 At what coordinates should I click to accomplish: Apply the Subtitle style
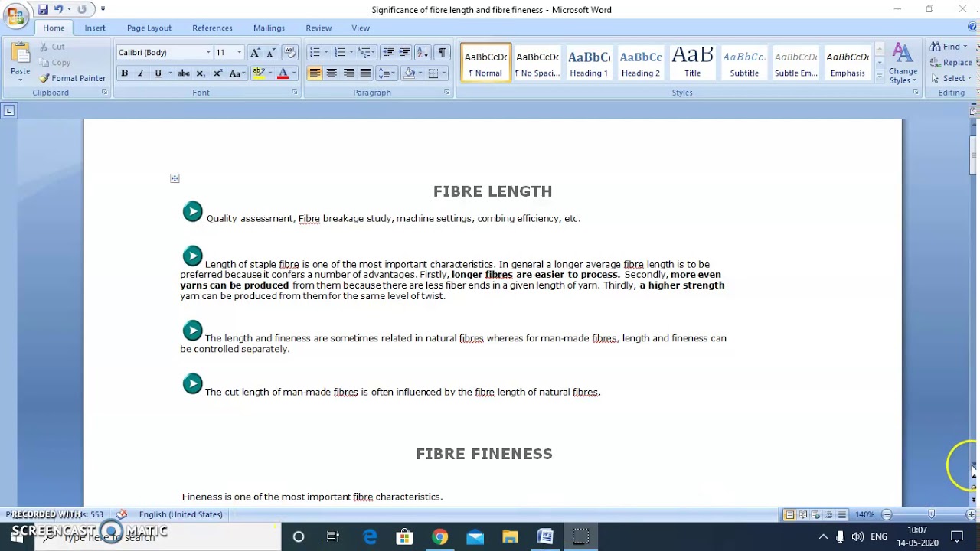(744, 62)
